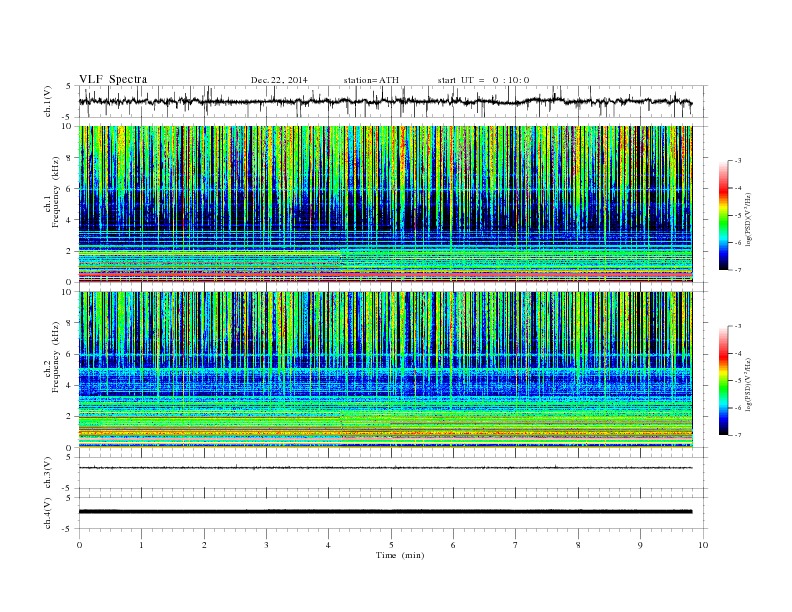Viewport: 792px width, 612px height.
Task: Click the 'VLF Spectra' title text
Action: 113,79
